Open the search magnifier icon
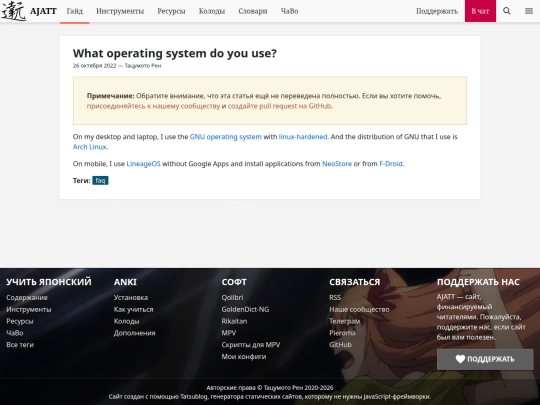 coord(507,11)
